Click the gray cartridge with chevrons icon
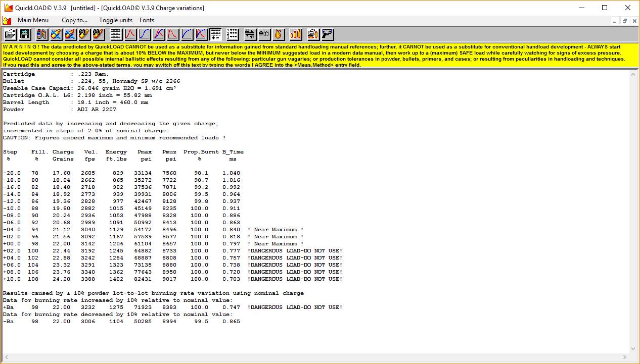This screenshot has height=364, width=640. (264, 34)
